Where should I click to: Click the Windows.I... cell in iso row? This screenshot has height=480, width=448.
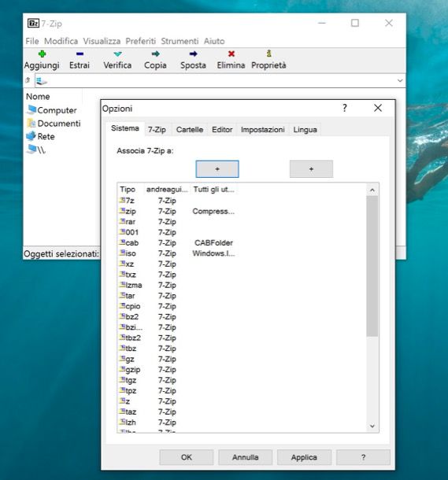[213, 253]
